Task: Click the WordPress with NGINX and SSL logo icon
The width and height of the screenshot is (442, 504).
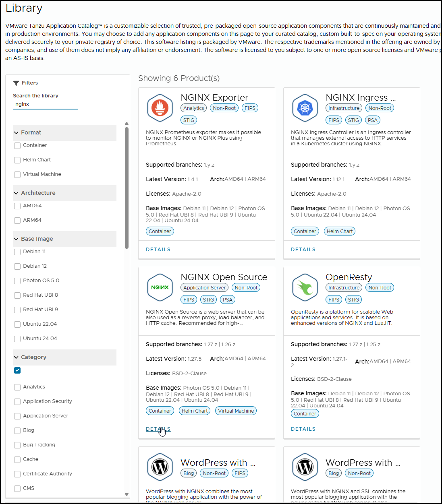Action: click(x=305, y=467)
